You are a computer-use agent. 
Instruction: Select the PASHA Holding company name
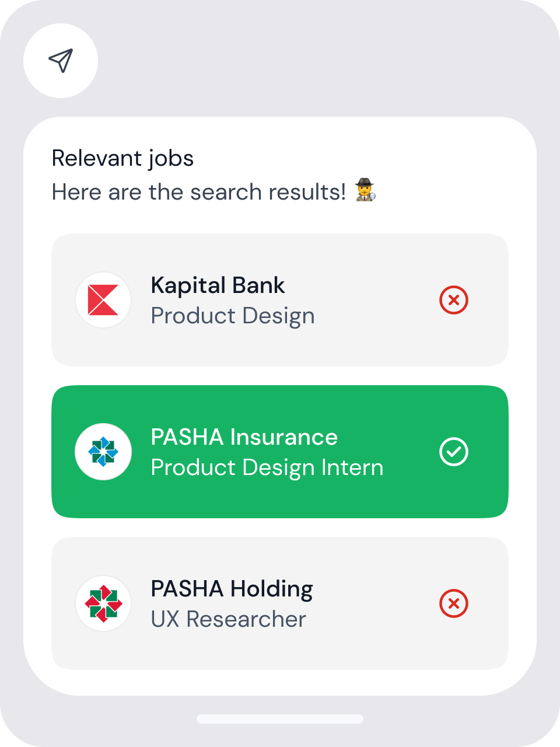[x=232, y=589]
